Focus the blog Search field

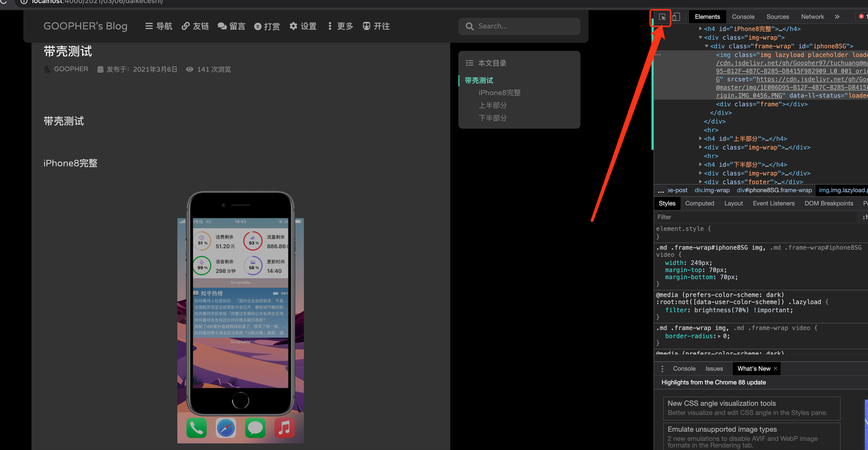(x=519, y=26)
